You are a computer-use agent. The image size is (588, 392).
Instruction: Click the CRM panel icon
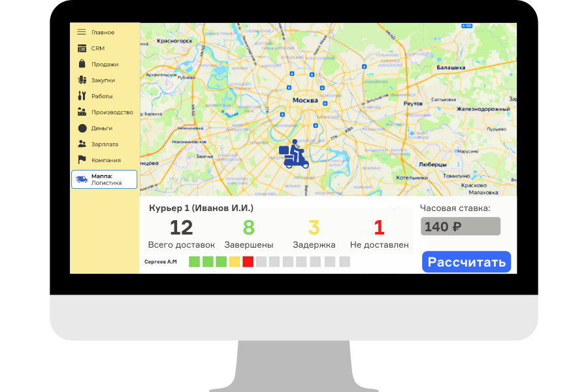tap(82, 48)
